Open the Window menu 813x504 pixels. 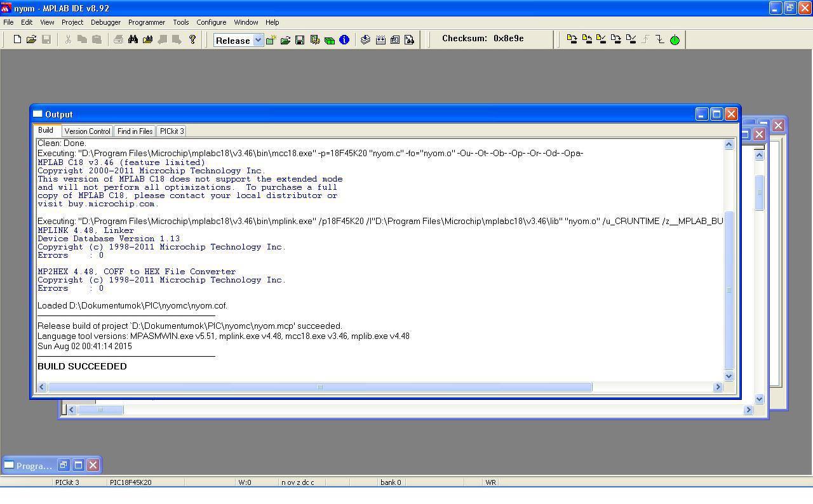click(246, 22)
